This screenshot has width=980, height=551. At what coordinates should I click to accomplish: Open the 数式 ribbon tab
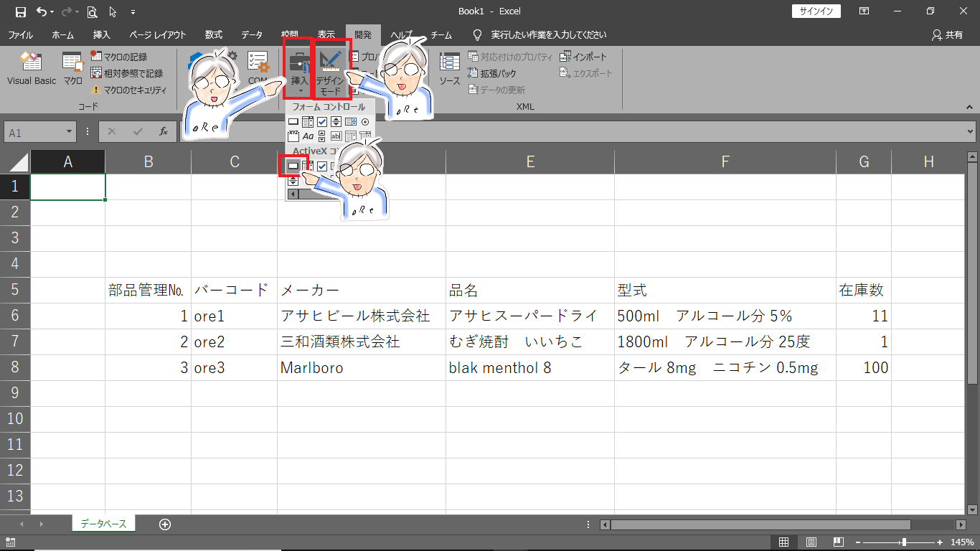click(213, 34)
